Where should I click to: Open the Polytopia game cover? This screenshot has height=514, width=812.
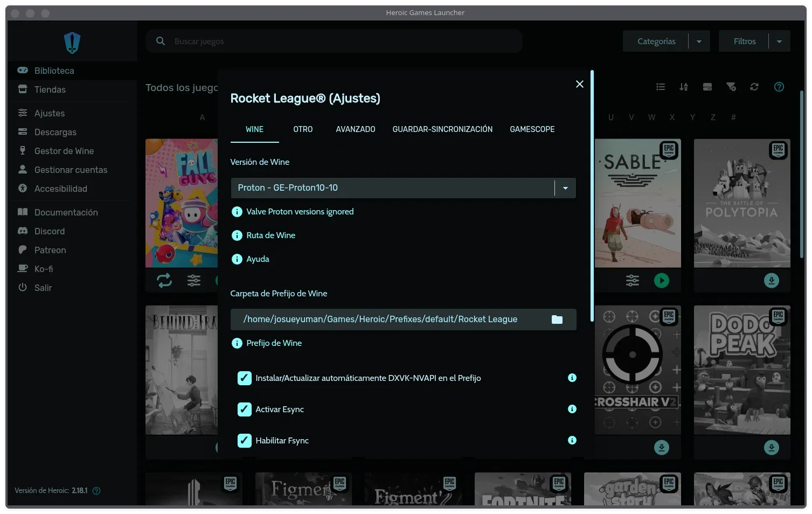coord(742,203)
